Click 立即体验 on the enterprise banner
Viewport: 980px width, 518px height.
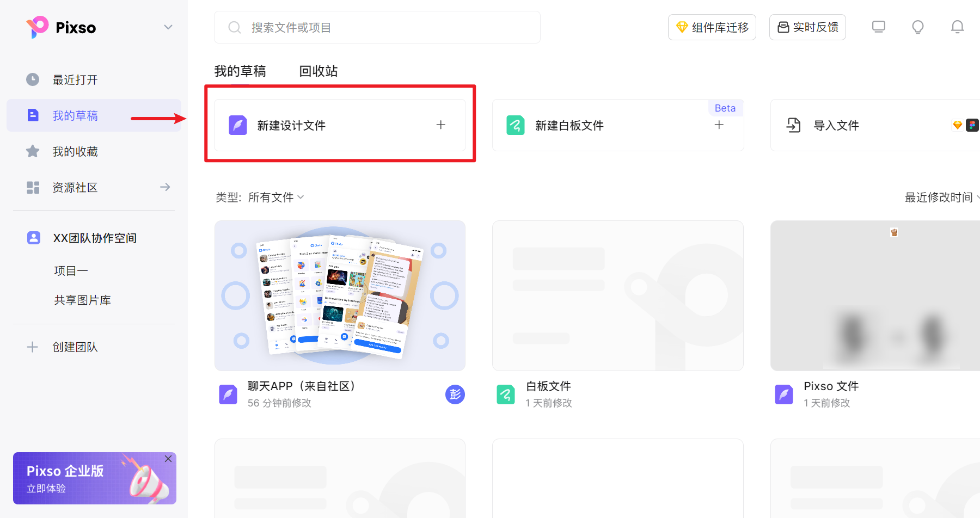(46, 489)
